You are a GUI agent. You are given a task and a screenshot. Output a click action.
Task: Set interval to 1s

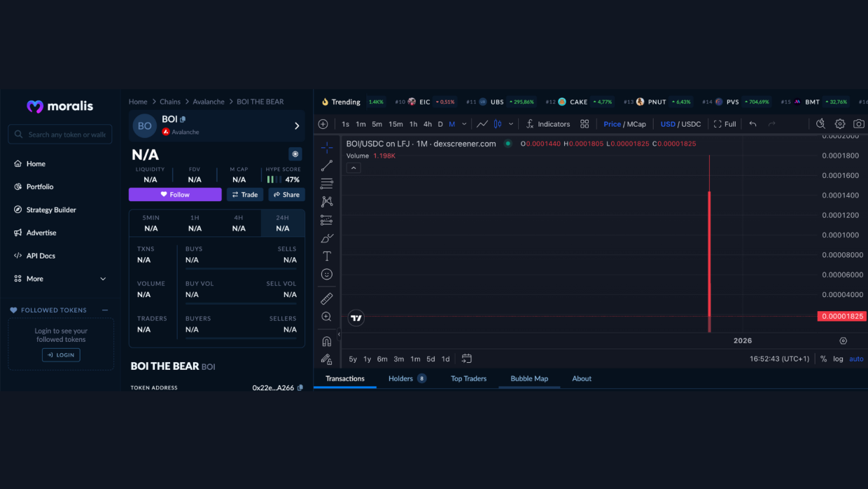pos(346,124)
